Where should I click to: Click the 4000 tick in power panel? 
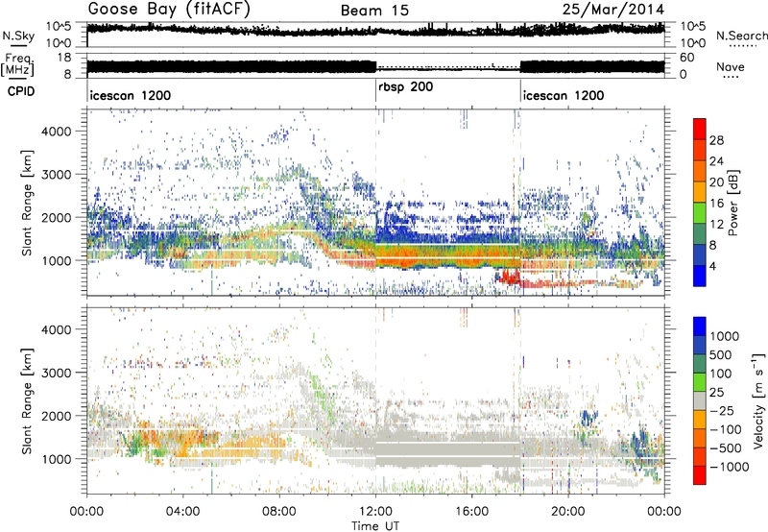coord(56,132)
